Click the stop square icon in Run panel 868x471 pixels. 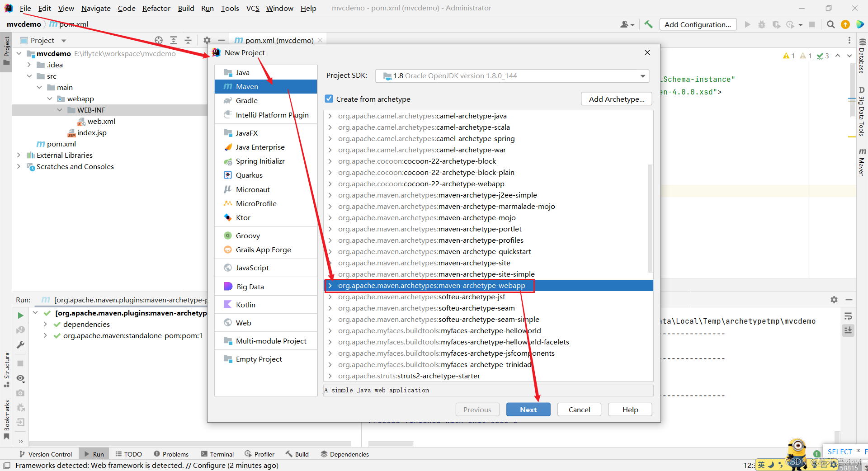coord(20,363)
